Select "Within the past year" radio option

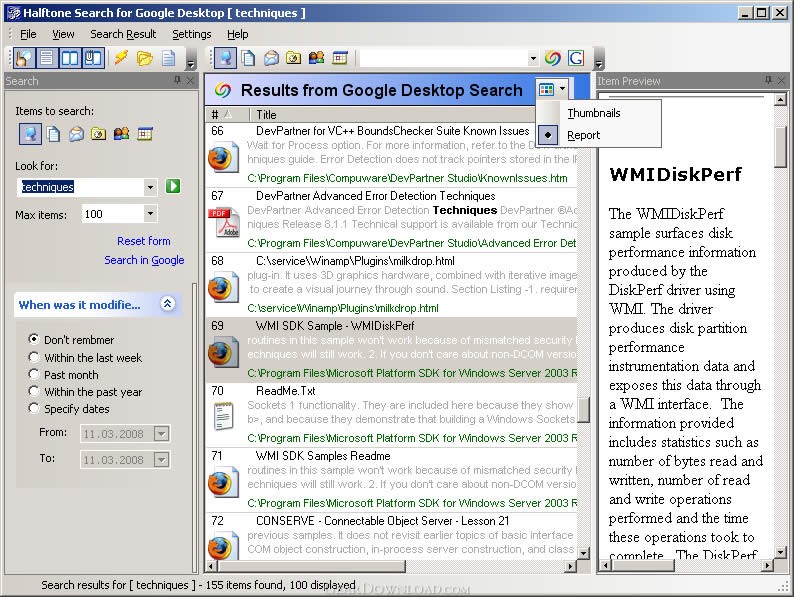[33, 391]
